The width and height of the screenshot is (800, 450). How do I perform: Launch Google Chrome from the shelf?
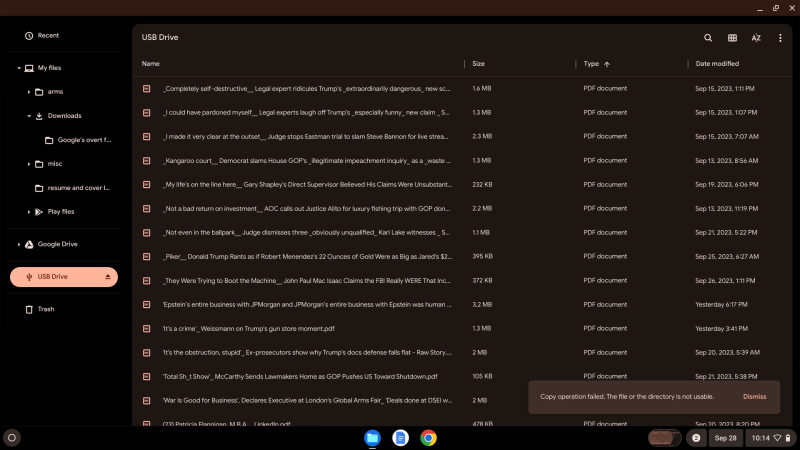click(428, 437)
